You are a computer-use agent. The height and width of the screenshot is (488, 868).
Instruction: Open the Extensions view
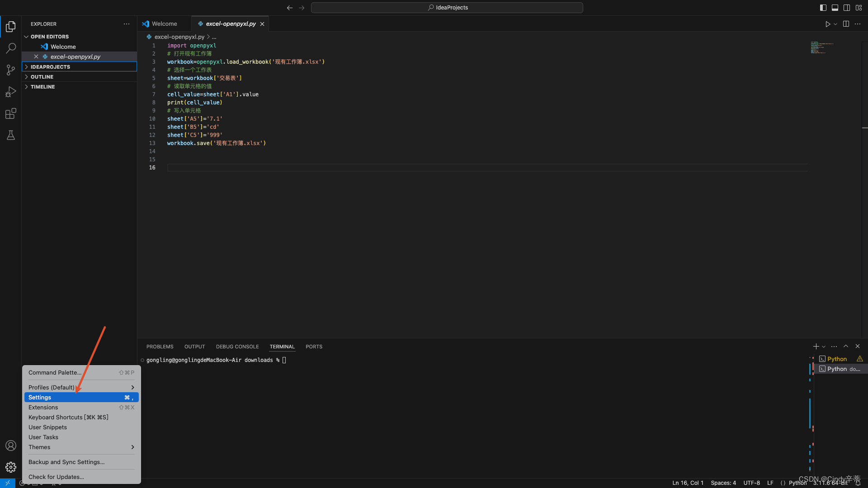point(10,113)
